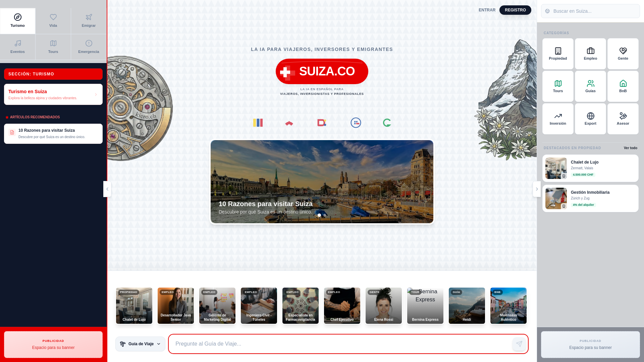Open the Chalet de Lujo Zermatt listing
Image resolution: width=644 pixels, height=362 pixels.
coord(590,168)
